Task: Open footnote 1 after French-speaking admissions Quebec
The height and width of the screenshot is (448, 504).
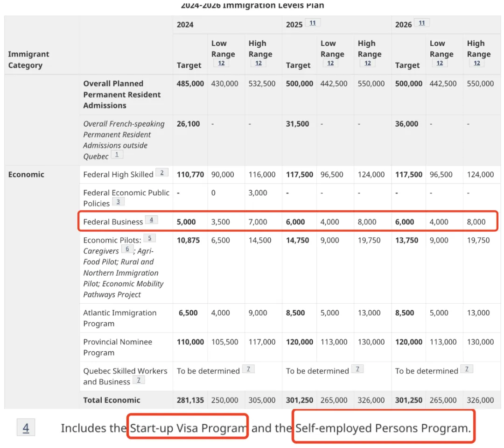Action: click(117, 155)
